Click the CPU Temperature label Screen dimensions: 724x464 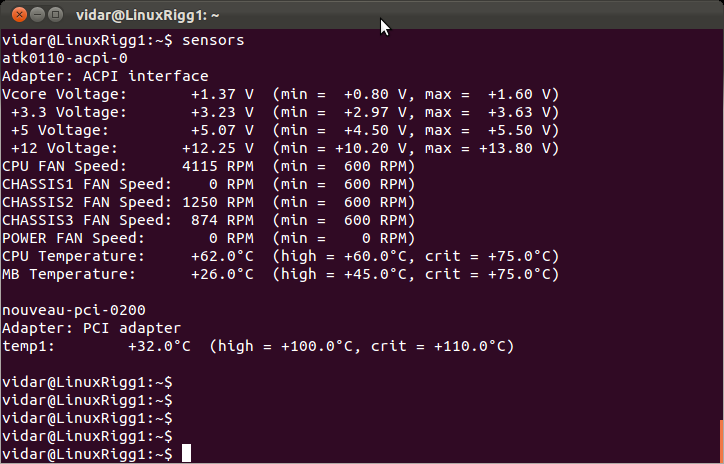pyautogui.click(x=73, y=256)
